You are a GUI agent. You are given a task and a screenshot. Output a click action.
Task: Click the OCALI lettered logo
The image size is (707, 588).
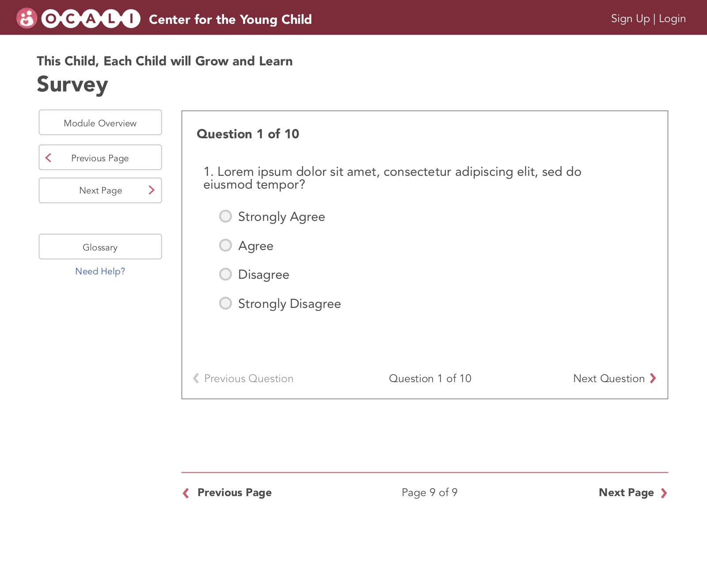tap(91, 19)
